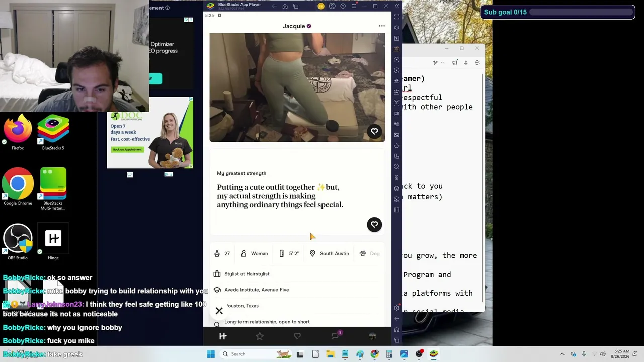644x362 pixels.
Task: Tap the 'South Austin' location text
Action: point(335,254)
